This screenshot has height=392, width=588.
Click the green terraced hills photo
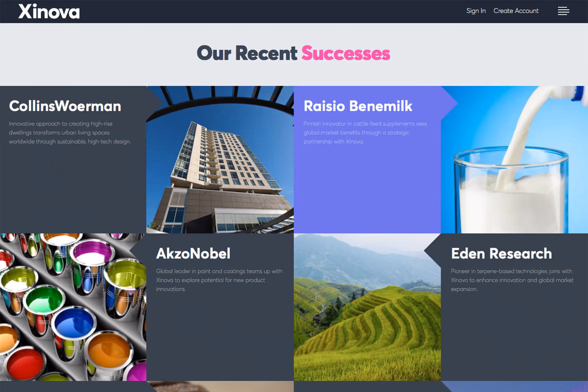[367, 307]
